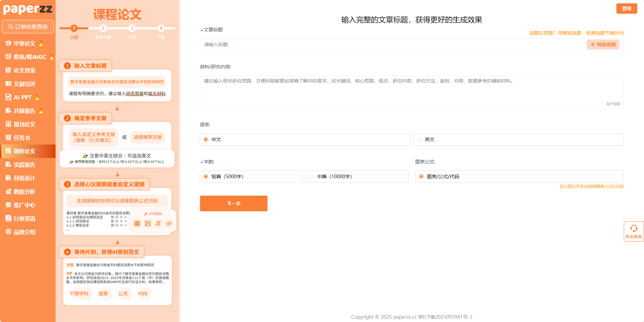Go to AI PPT sidebar item

23,97
